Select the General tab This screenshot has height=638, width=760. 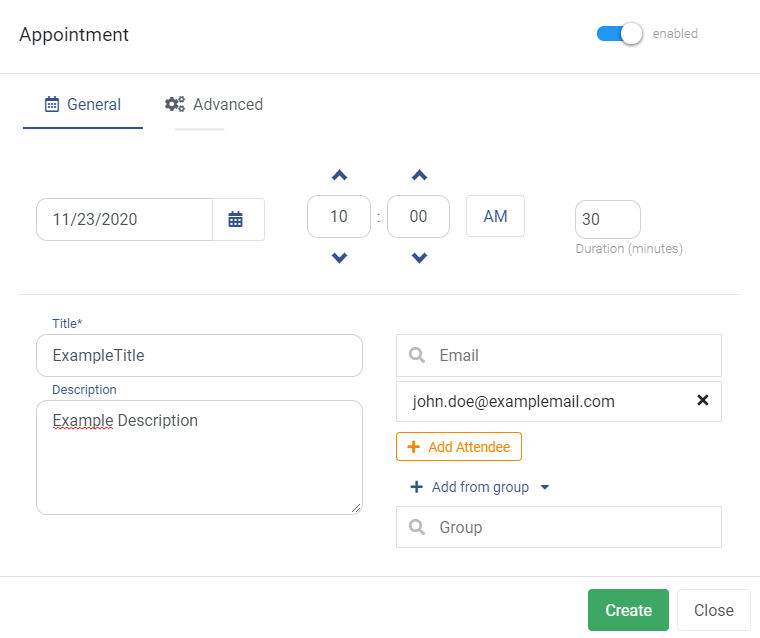(83, 104)
